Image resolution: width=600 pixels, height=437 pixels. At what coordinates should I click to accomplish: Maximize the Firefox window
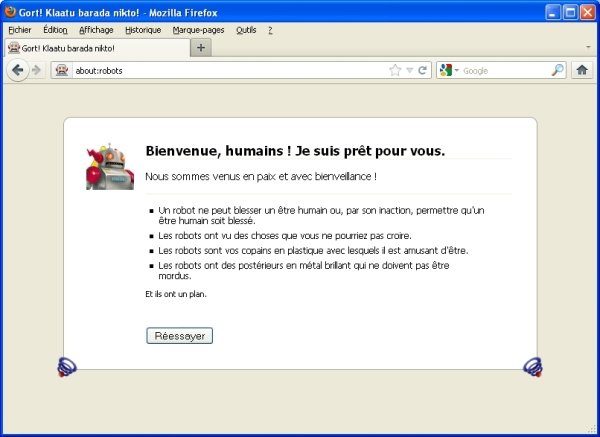coord(570,12)
